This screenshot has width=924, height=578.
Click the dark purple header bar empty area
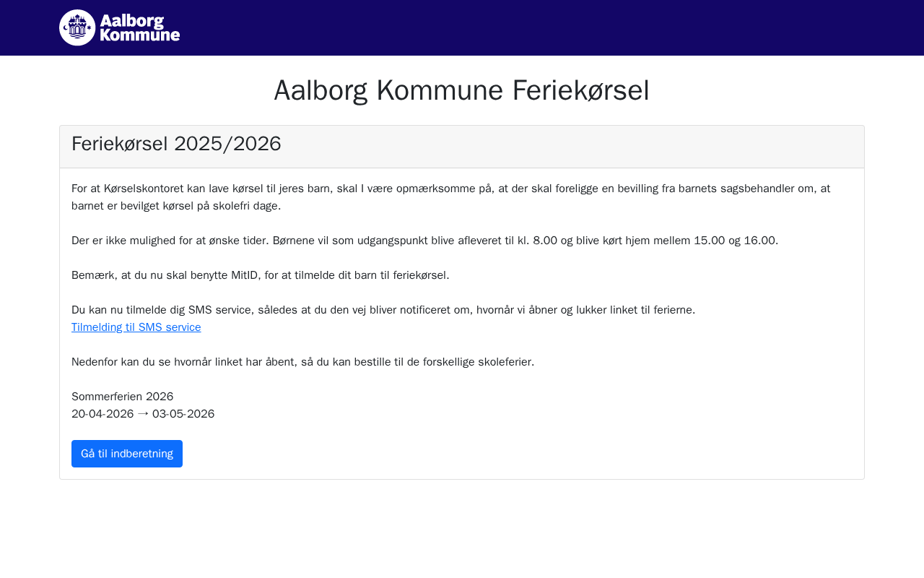549,27
